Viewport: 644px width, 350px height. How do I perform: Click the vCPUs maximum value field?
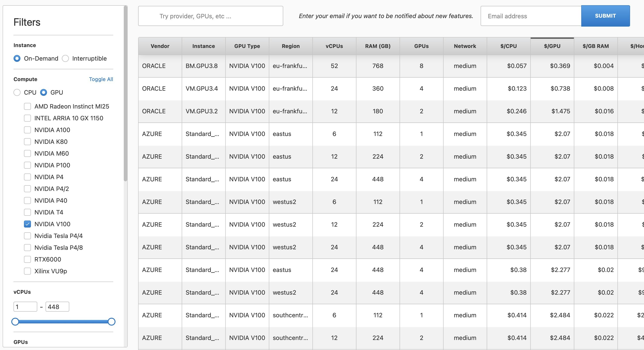tap(57, 307)
